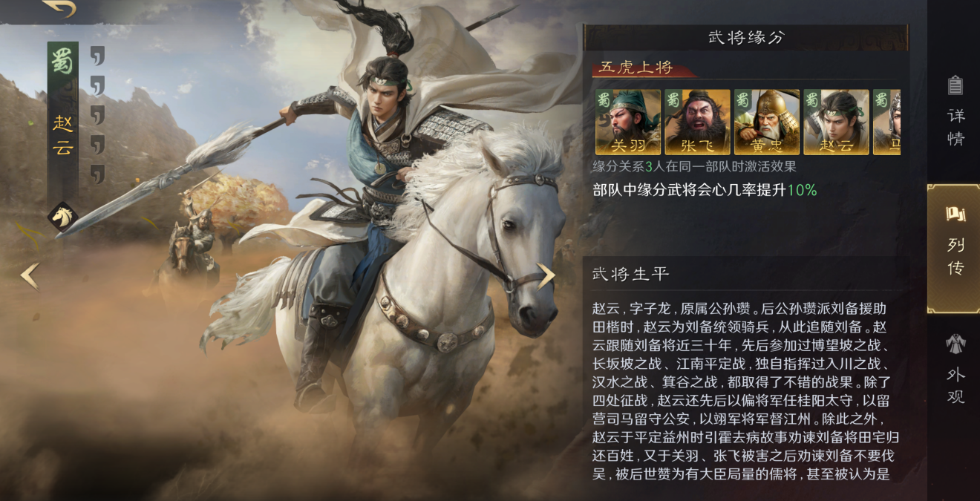Tap the first star slot beside 赵云
980x501 pixels.
click(97, 56)
